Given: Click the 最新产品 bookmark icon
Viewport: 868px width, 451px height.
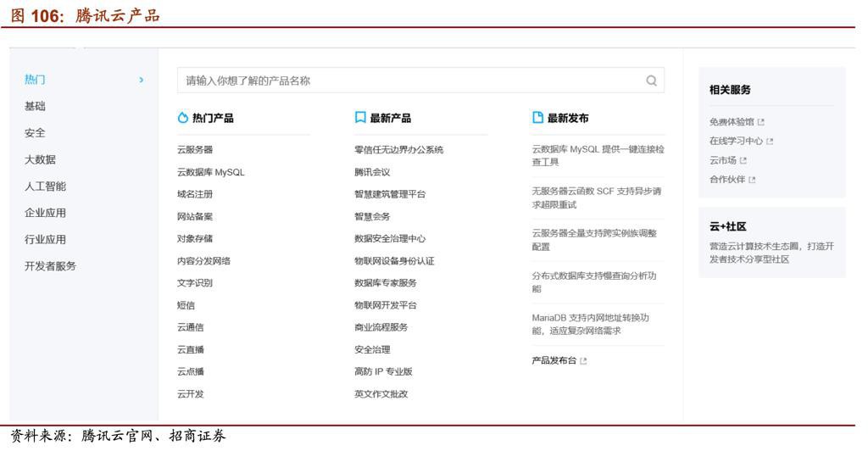Looking at the screenshot, I should pyautogui.click(x=360, y=117).
